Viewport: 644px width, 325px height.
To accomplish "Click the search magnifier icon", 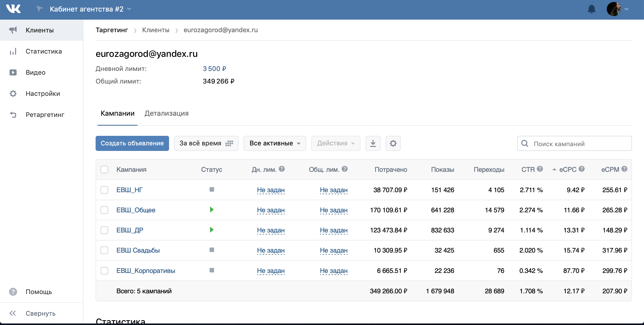I will click(525, 143).
